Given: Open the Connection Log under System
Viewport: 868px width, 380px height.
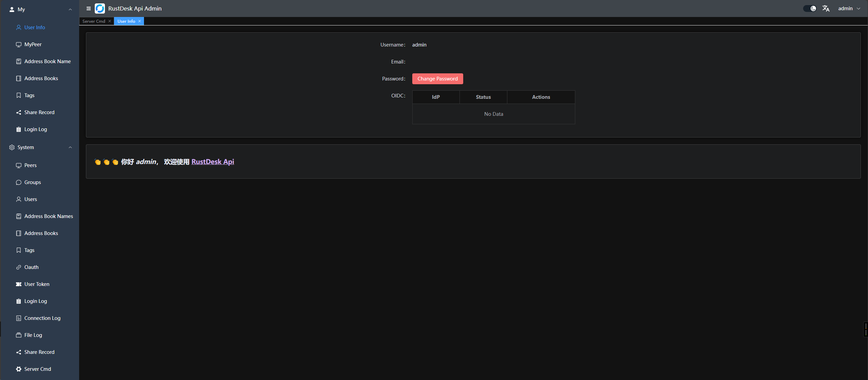Looking at the screenshot, I should 42,318.
